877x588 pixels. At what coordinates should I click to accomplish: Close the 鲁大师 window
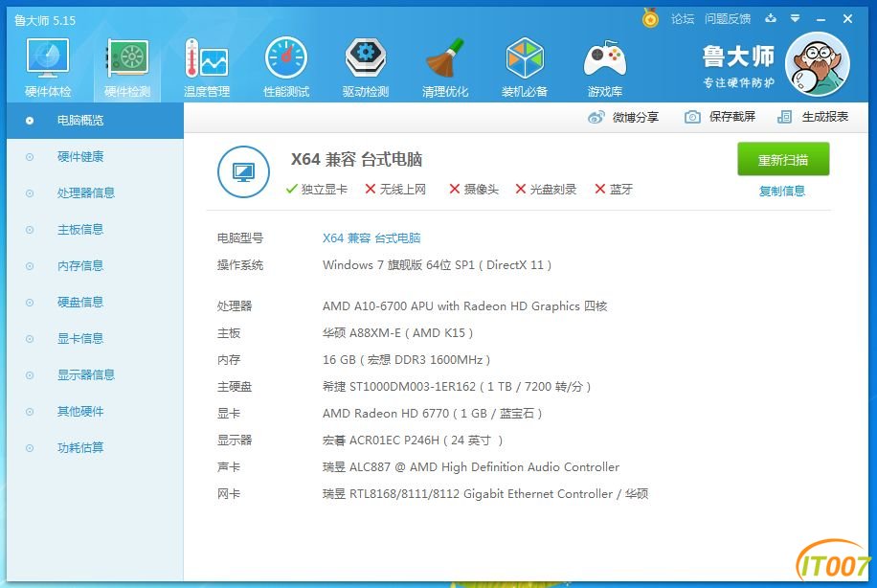tap(847, 18)
